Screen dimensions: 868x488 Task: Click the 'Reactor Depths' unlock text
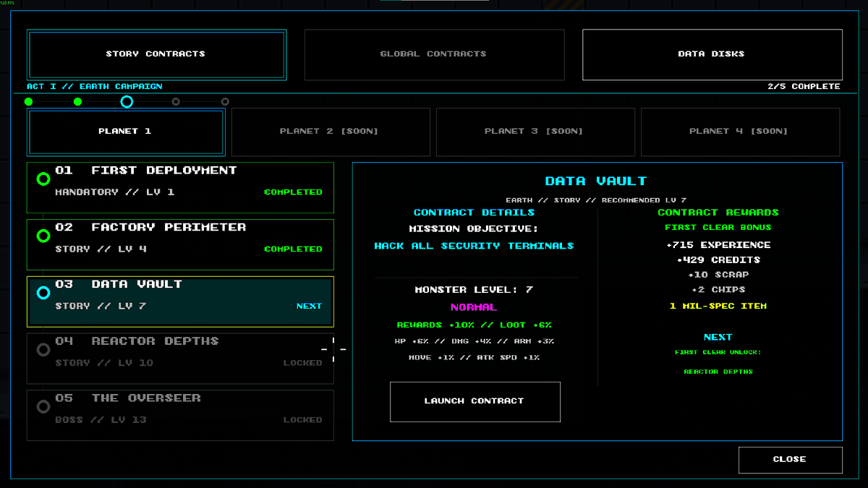click(718, 372)
